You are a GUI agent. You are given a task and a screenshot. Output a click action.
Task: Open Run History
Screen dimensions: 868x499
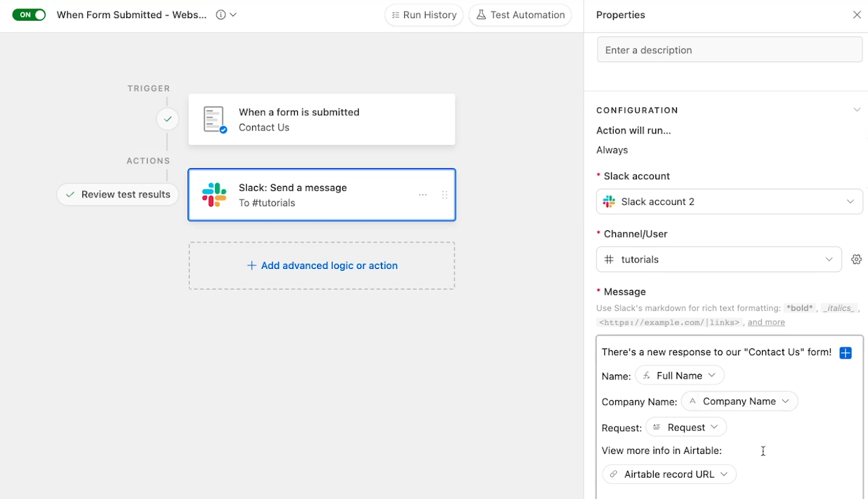(x=424, y=15)
